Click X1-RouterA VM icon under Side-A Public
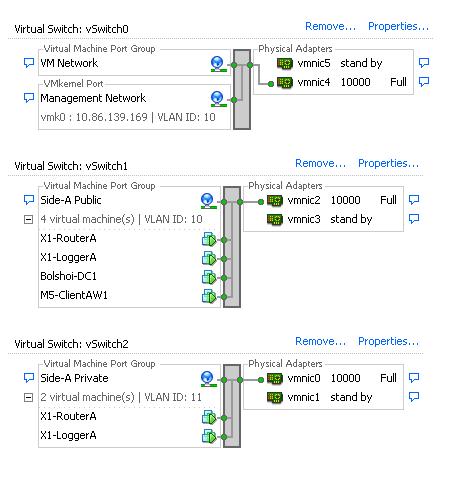The height and width of the screenshot is (490, 459). [209, 239]
